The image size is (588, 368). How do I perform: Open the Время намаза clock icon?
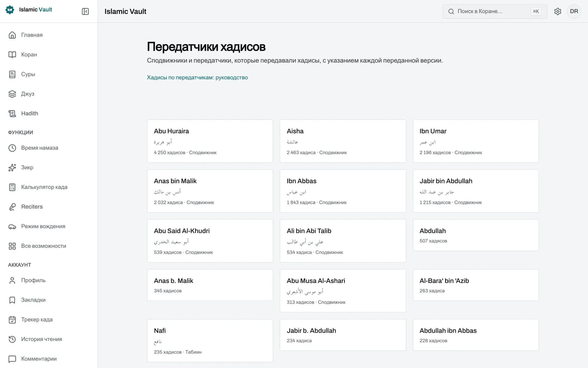[x=12, y=148]
